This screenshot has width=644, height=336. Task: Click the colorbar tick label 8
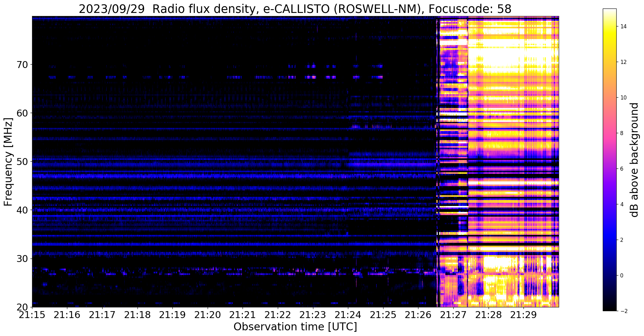[621, 133]
